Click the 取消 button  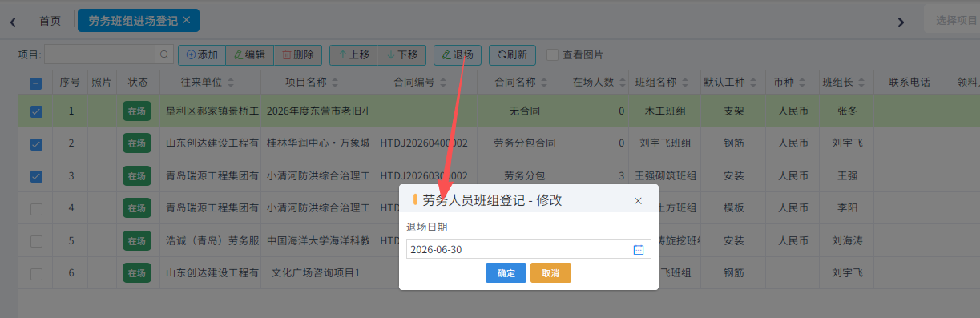(550, 273)
